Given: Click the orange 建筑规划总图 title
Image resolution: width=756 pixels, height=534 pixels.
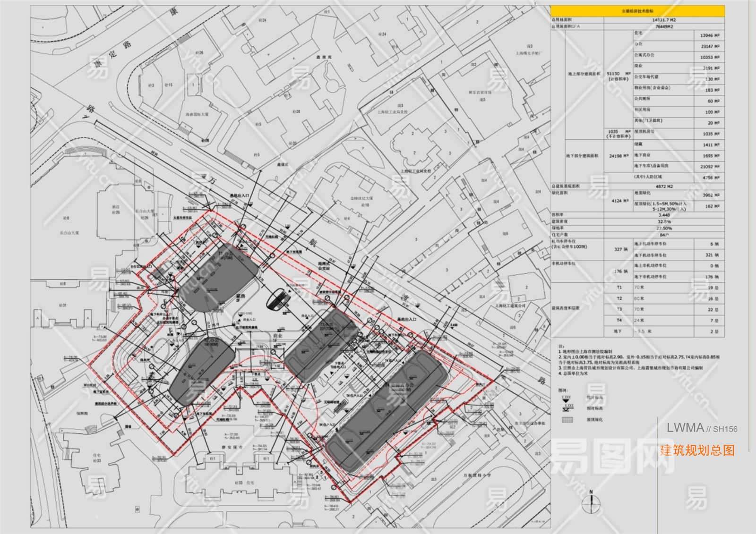Looking at the screenshot, I should pyautogui.click(x=697, y=450).
